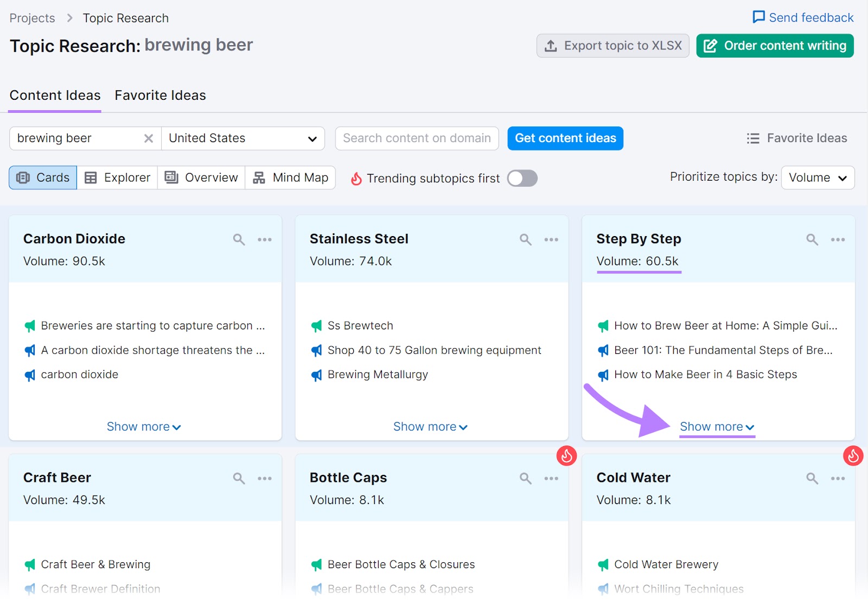Click the trending fire badge on Cold Water card
868x604 pixels.
tap(852, 456)
